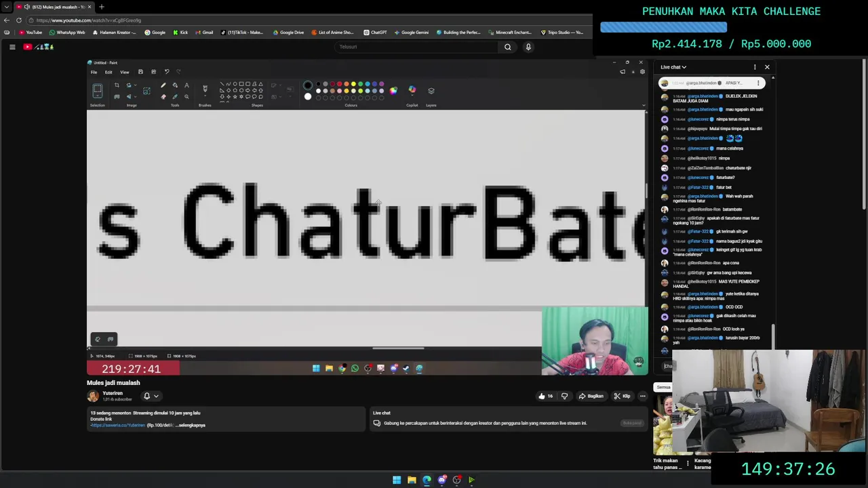Open Google Drive bookmark

click(x=288, y=33)
